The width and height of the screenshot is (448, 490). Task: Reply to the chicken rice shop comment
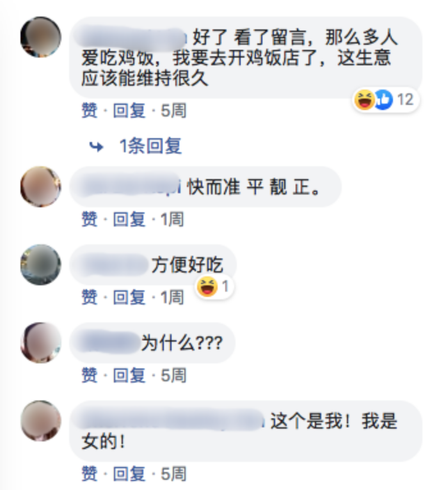click(x=129, y=110)
